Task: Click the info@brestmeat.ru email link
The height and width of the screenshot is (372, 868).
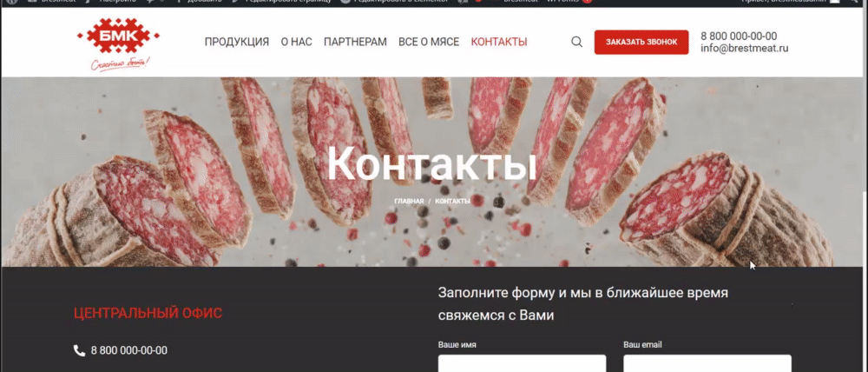Action: [745, 48]
